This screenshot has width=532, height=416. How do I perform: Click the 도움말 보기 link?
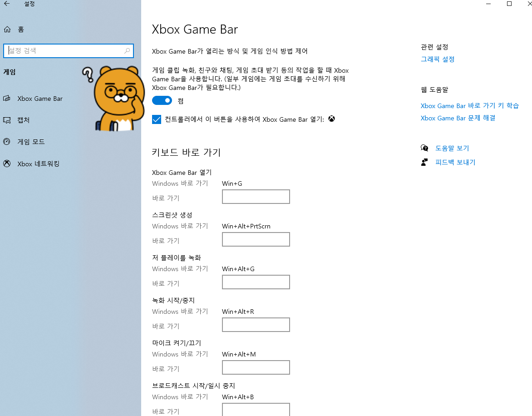(x=452, y=148)
